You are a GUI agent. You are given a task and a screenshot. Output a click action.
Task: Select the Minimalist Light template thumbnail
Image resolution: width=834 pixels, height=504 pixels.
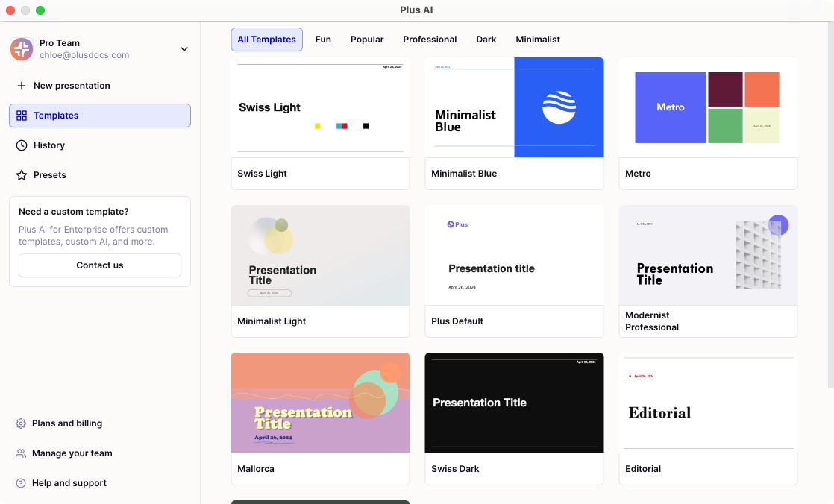pyautogui.click(x=320, y=255)
